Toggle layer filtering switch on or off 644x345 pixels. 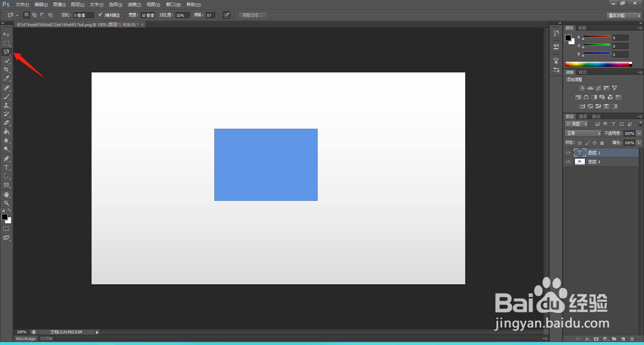[641, 124]
